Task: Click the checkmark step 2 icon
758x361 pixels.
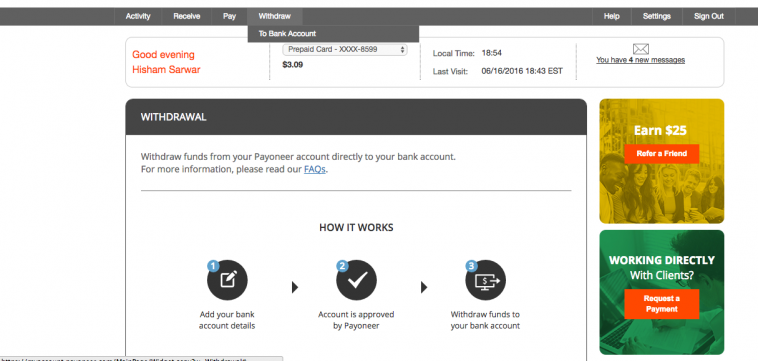Action: point(356,280)
